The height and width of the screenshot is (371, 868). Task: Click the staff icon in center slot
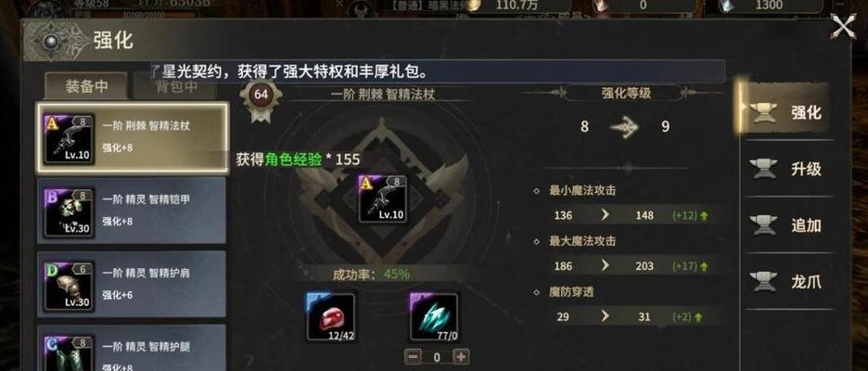pos(382,198)
